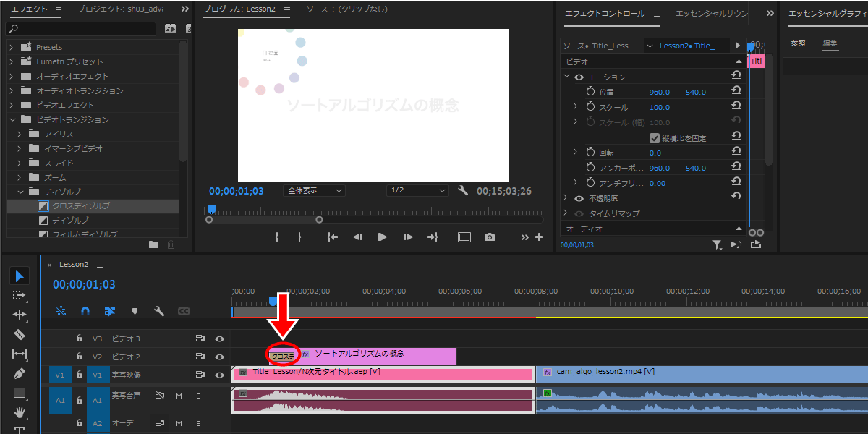Image resolution: width=868 pixels, height=434 pixels.
Task: Switch to ソース：(クリップなし) tab
Action: click(346, 9)
